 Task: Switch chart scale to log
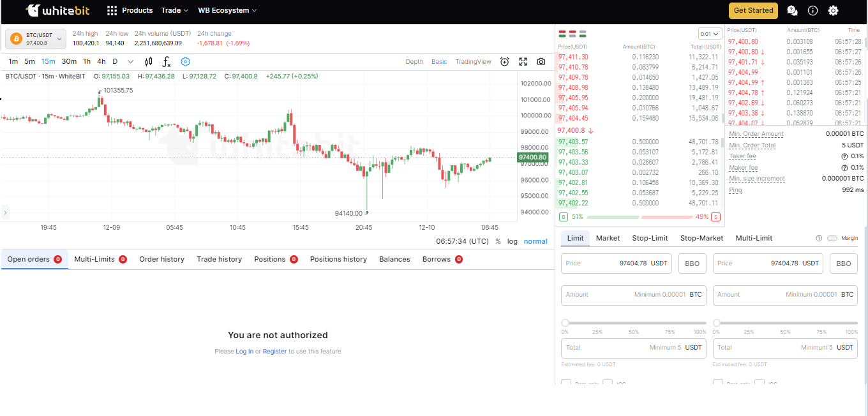click(513, 241)
